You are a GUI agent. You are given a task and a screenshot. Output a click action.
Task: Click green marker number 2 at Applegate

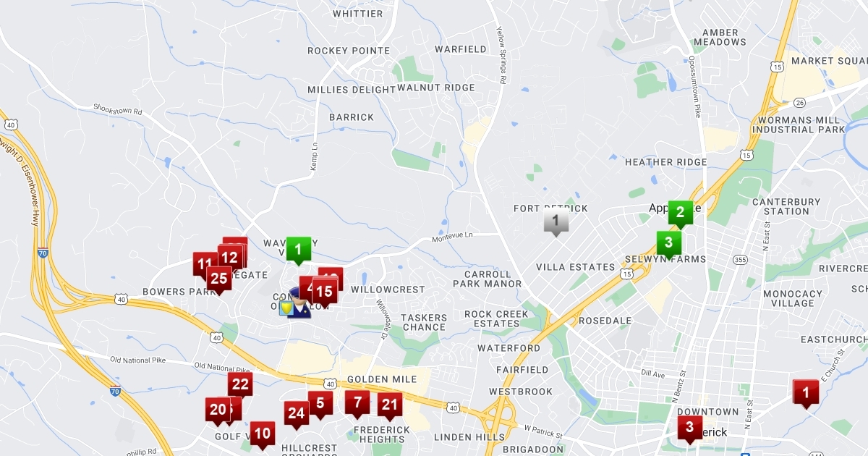point(680,214)
